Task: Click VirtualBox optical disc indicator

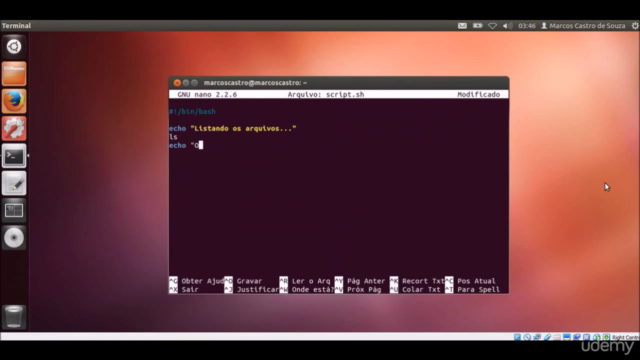Action: [x=527, y=337]
